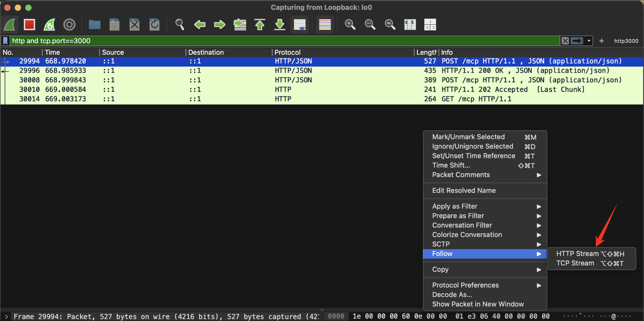Open the Follow submenu
This screenshot has width=644, height=321.
[485, 254]
